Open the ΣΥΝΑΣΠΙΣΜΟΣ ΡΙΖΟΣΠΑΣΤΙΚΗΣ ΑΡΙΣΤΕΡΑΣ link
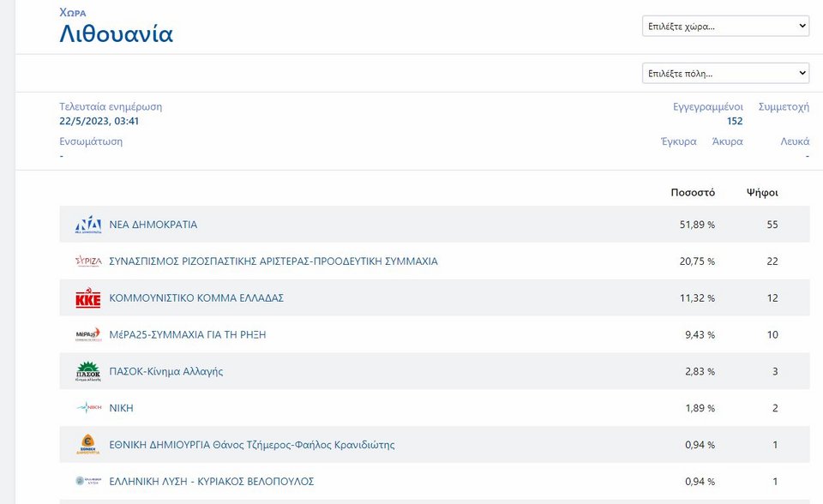The image size is (823, 504). pos(273,261)
